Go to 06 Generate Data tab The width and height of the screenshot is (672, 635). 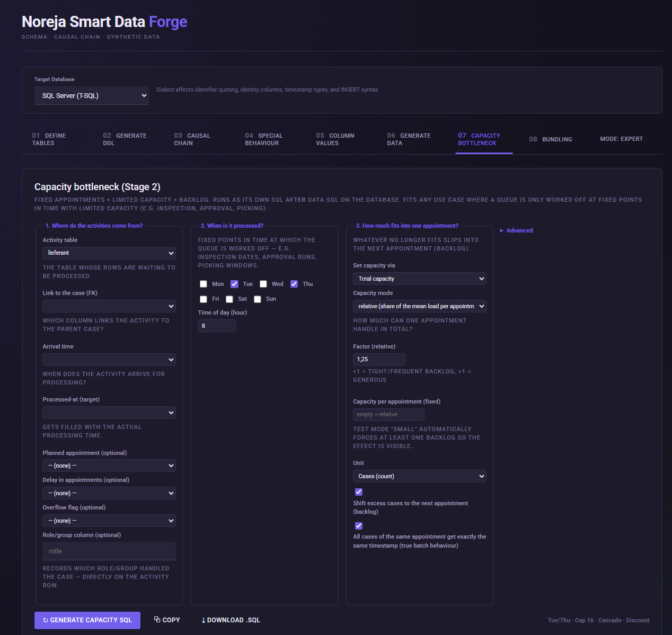point(409,139)
